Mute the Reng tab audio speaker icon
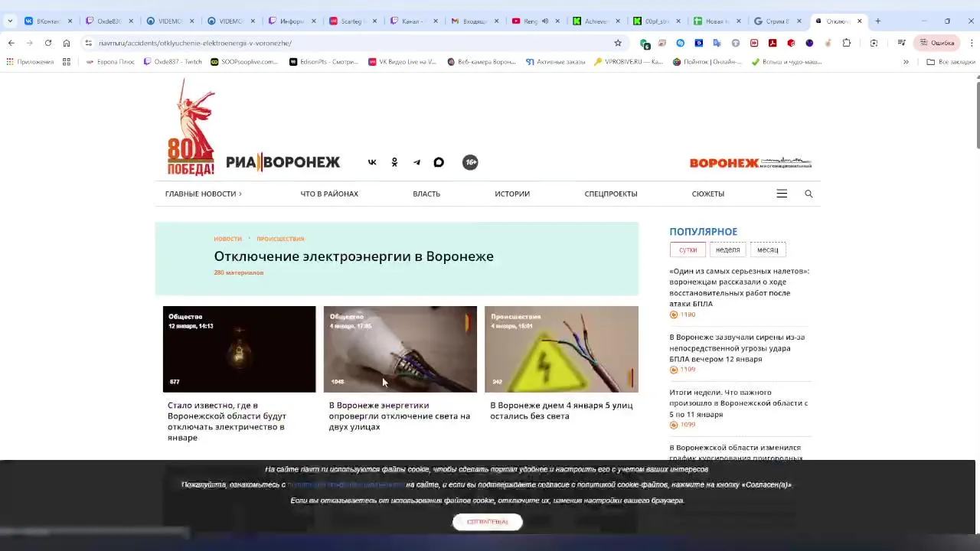 click(544, 21)
